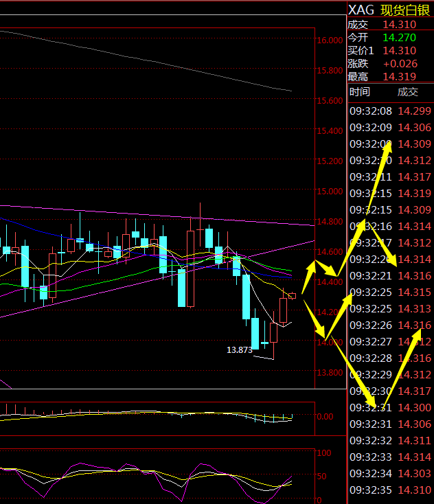The height and width of the screenshot is (504, 434).
Task: Click the 15.200 price axis label
Action: coord(330,161)
